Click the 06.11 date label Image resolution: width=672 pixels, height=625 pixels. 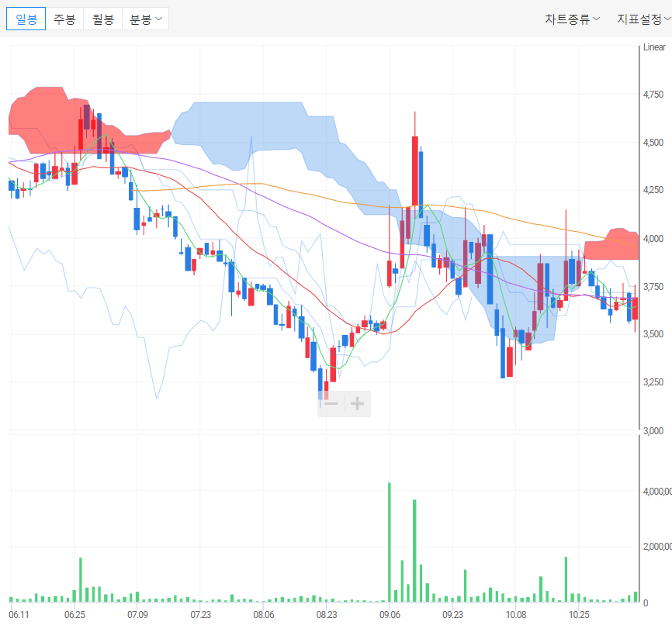click(x=19, y=615)
